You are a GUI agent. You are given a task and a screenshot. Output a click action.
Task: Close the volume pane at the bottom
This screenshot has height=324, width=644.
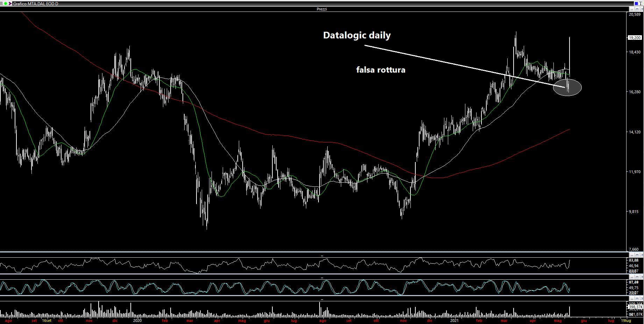pos(642,299)
